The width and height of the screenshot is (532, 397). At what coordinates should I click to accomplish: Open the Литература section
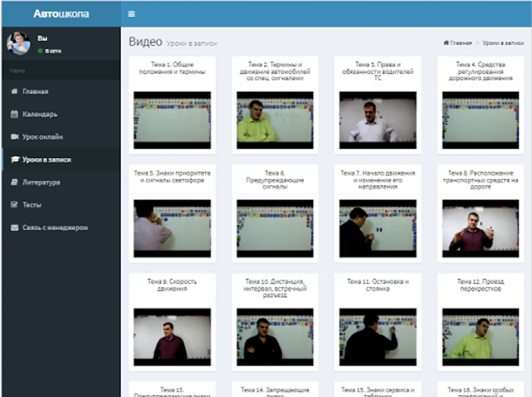point(60,183)
